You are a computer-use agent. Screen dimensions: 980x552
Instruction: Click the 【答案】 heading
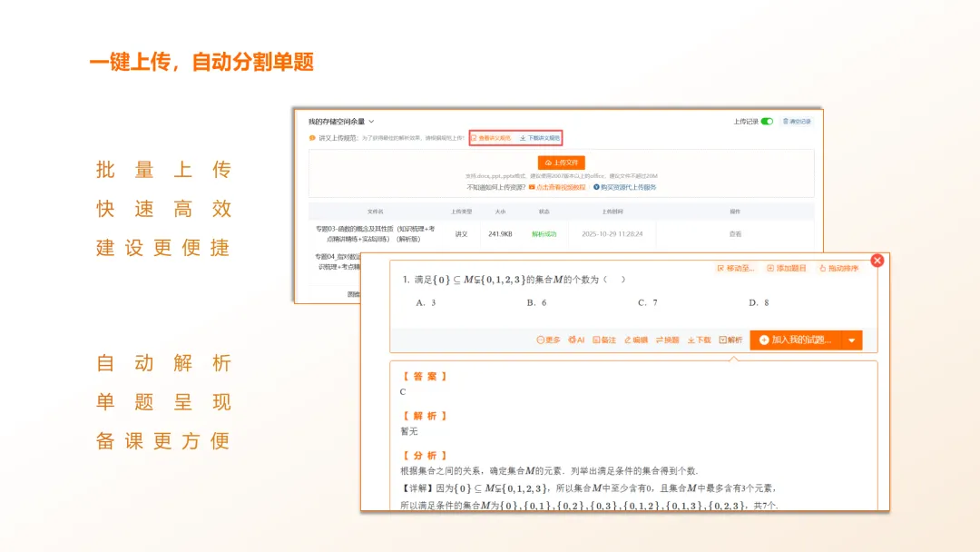click(425, 377)
